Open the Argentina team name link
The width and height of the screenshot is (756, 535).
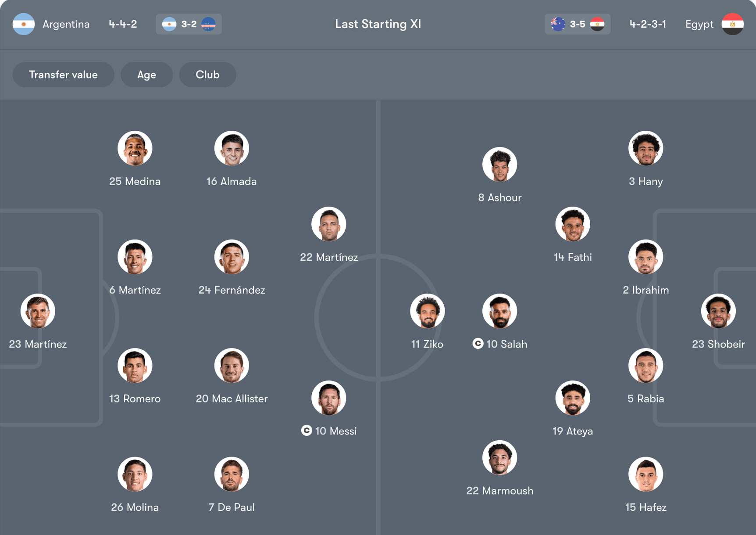[x=66, y=24]
